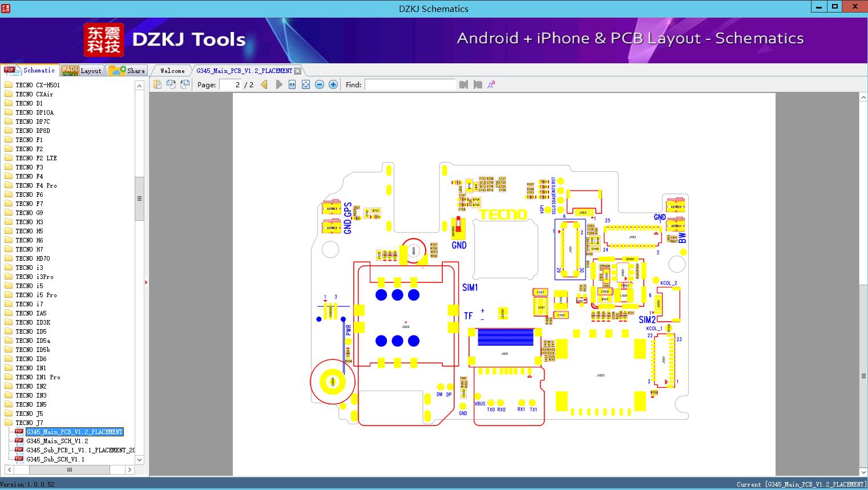Select the TECNO i3Pro folder
The width and height of the screenshot is (868, 490).
point(34,277)
